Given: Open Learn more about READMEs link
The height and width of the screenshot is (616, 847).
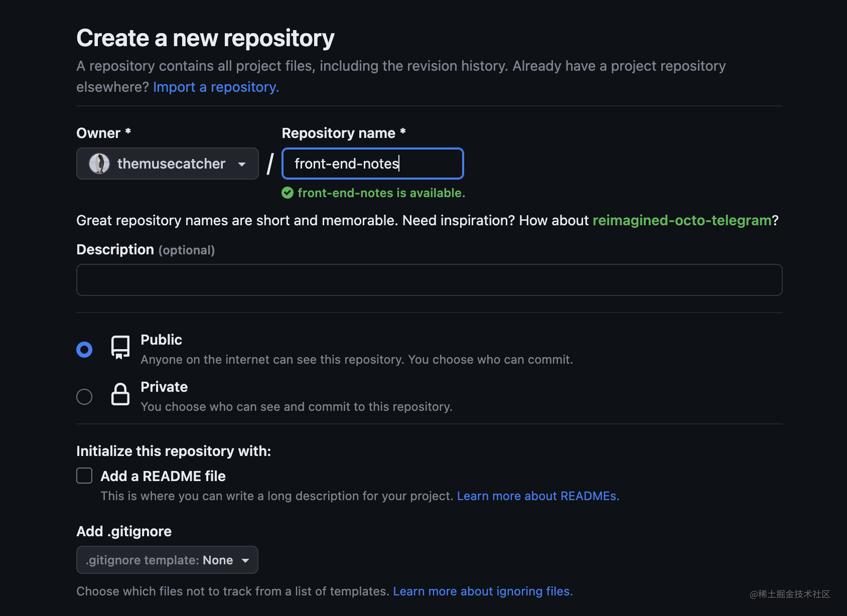Looking at the screenshot, I should click(x=538, y=496).
